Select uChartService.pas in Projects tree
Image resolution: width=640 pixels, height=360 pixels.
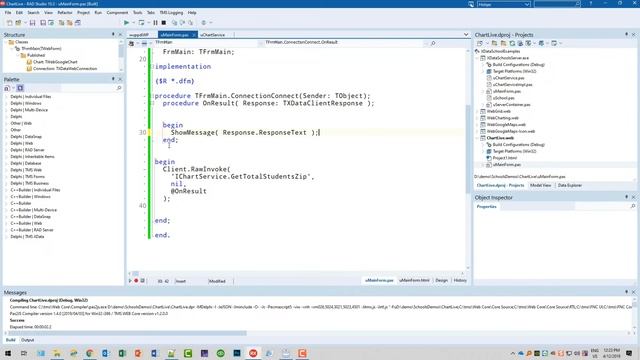508,78
